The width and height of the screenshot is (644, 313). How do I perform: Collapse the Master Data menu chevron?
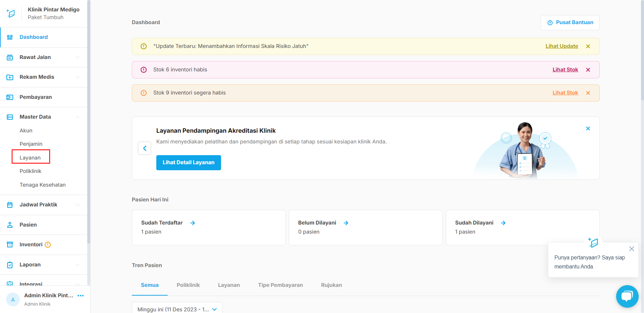pos(78,117)
